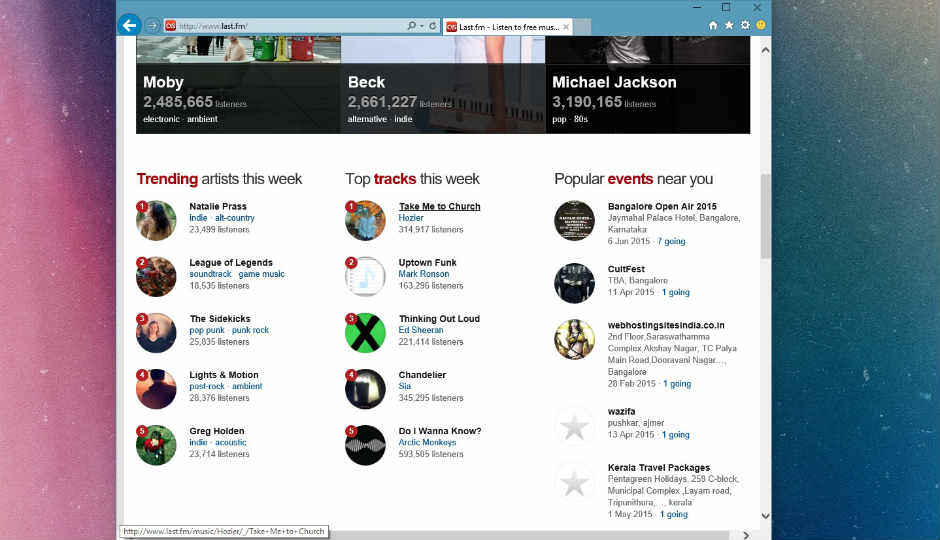940x540 pixels.
Task: Click the horizontal scrollbar right arrow
Action: [746, 535]
